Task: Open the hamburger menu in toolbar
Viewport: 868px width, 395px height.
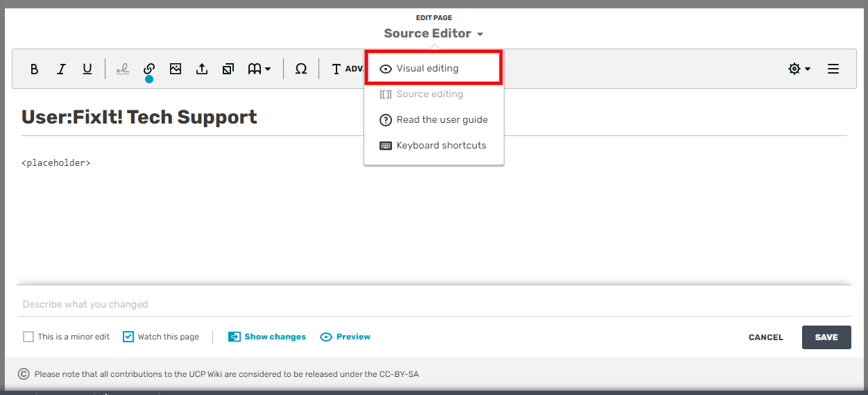Action: (x=833, y=69)
